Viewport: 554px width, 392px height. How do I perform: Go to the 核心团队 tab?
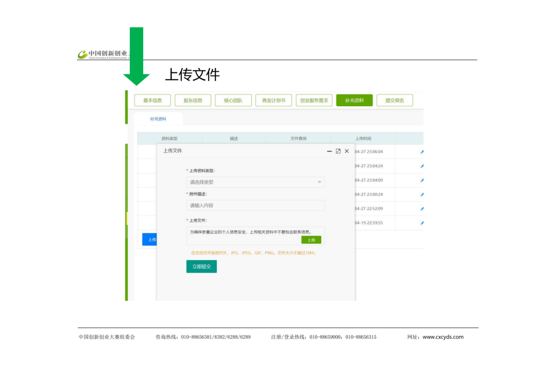[233, 101]
